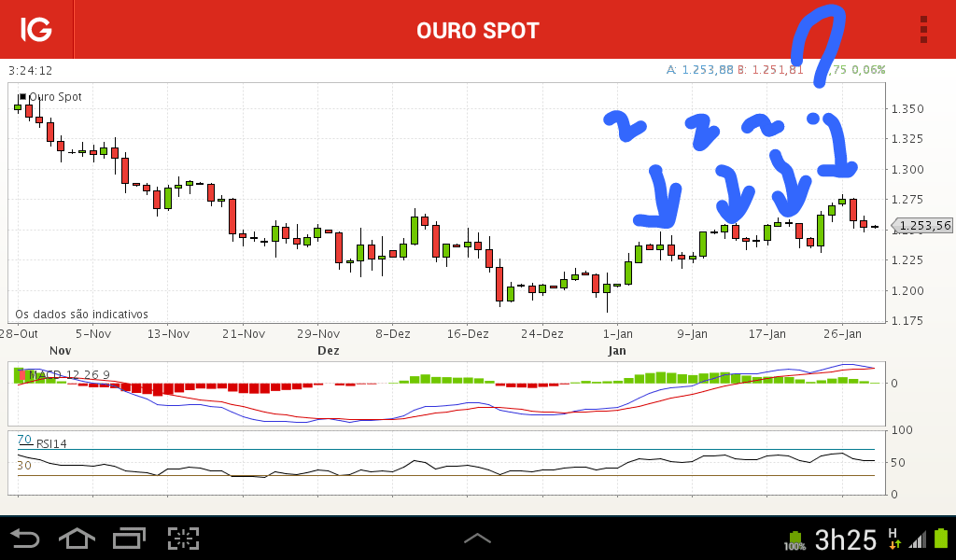Image resolution: width=956 pixels, height=560 pixels.
Task: Tap the screenshot capture icon
Action: coord(184,539)
